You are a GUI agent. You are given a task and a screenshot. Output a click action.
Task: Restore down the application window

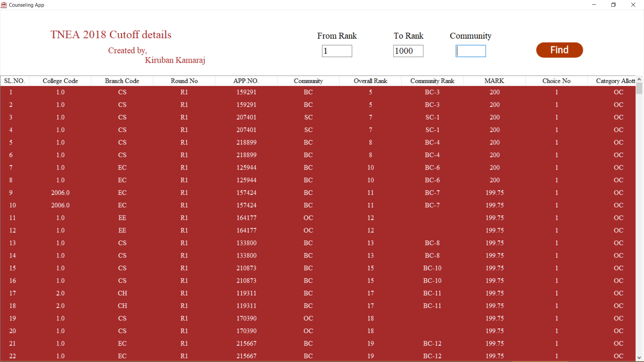[x=613, y=5]
